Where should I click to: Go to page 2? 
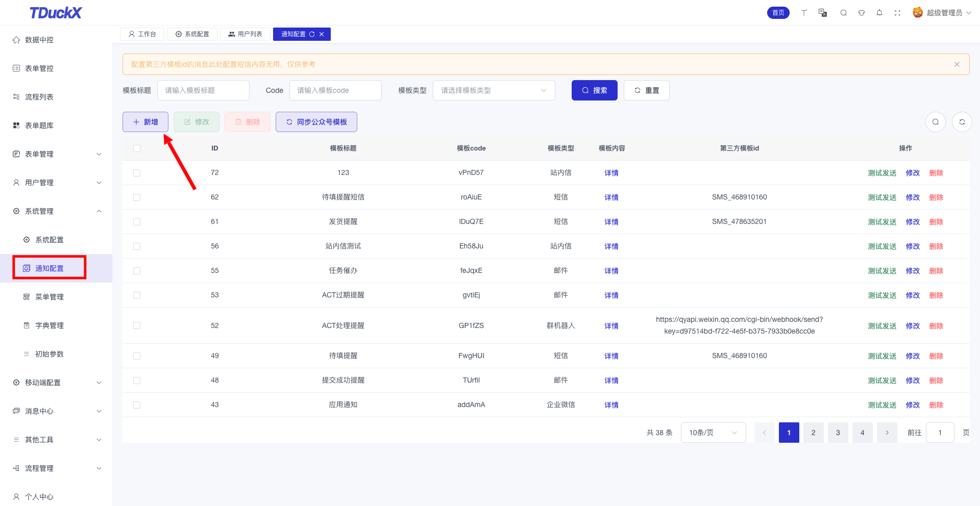click(x=814, y=433)
